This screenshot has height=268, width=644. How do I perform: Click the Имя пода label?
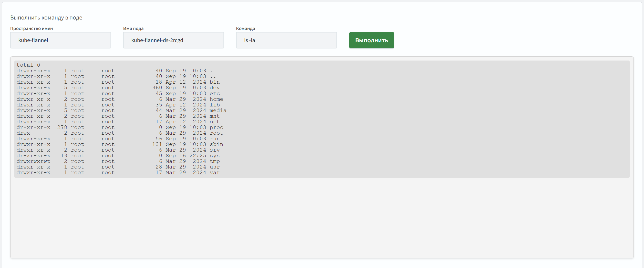pyautogui.click(x=133, y=28)
